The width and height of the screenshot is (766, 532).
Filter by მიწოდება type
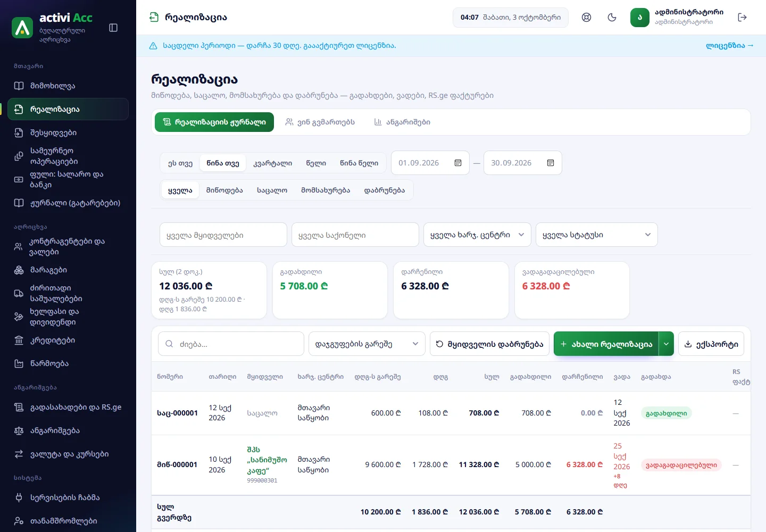224,190
